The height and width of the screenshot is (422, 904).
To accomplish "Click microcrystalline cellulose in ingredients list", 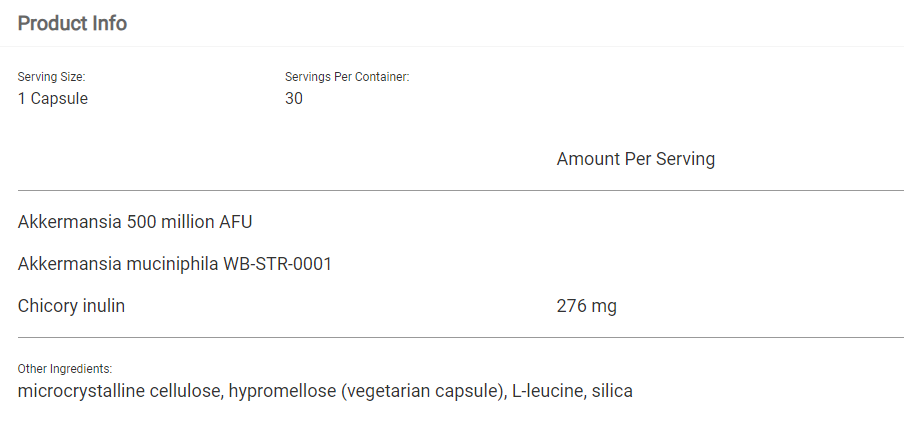I will pyautogui.click(x=119, y=391).
